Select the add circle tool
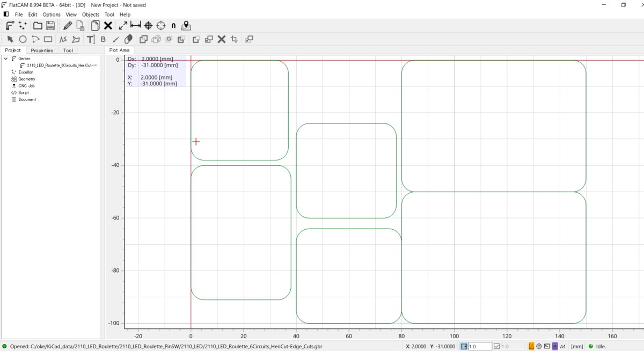 (x=23, y=39)
